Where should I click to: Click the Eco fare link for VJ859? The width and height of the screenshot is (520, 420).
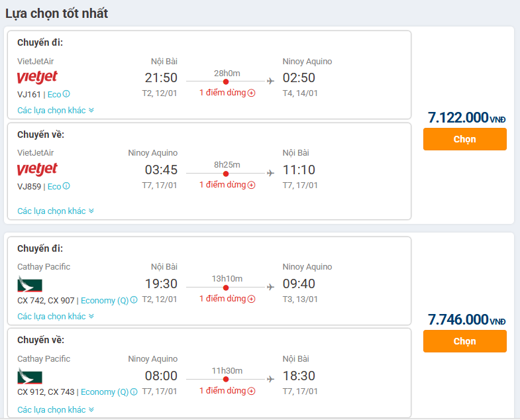point(54,186)
